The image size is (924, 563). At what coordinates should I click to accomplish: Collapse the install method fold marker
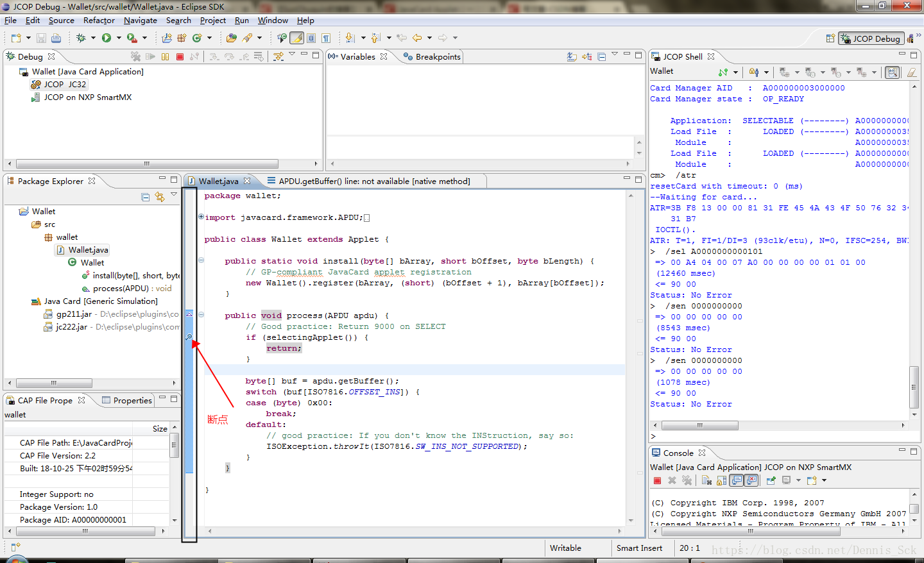point(201,260)
